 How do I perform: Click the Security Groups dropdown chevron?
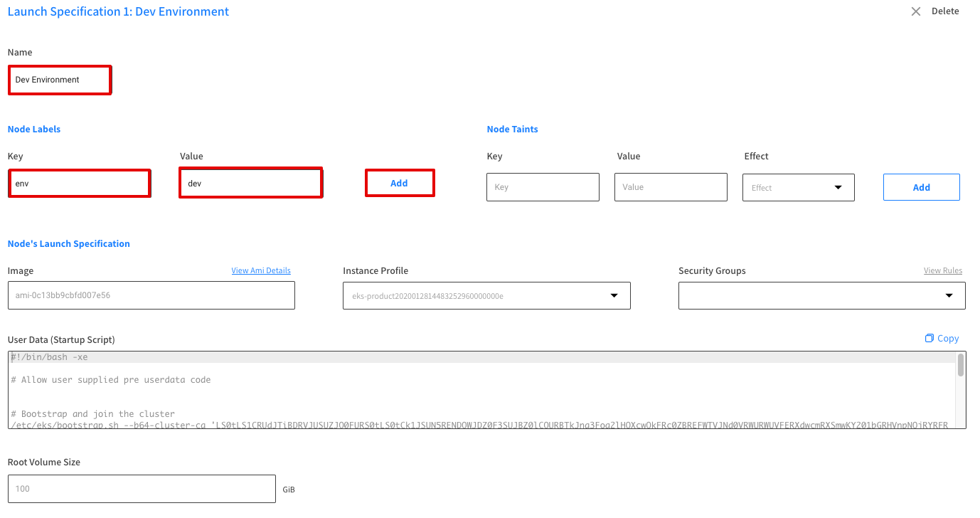[x=950, y=295]
